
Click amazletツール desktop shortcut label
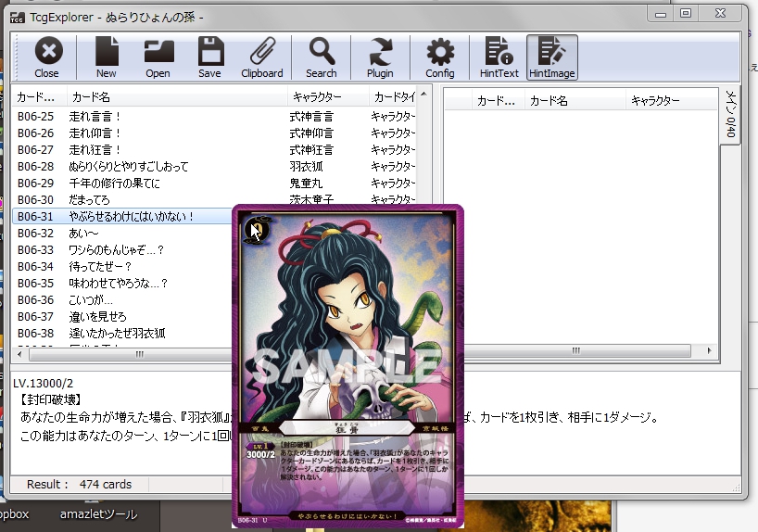[x=98, y=514]
